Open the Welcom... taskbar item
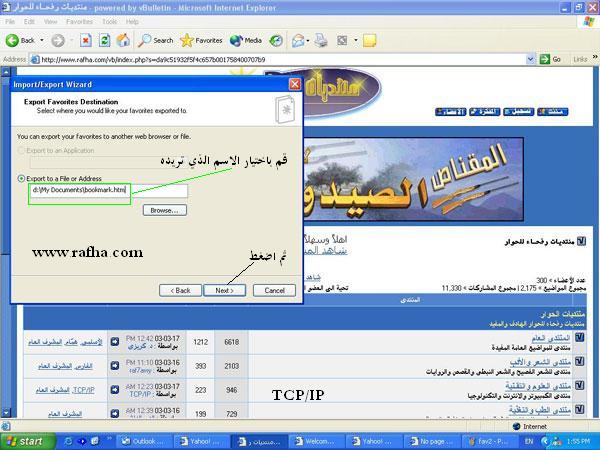Screen dimensions: 600x450 pos(315,441)
